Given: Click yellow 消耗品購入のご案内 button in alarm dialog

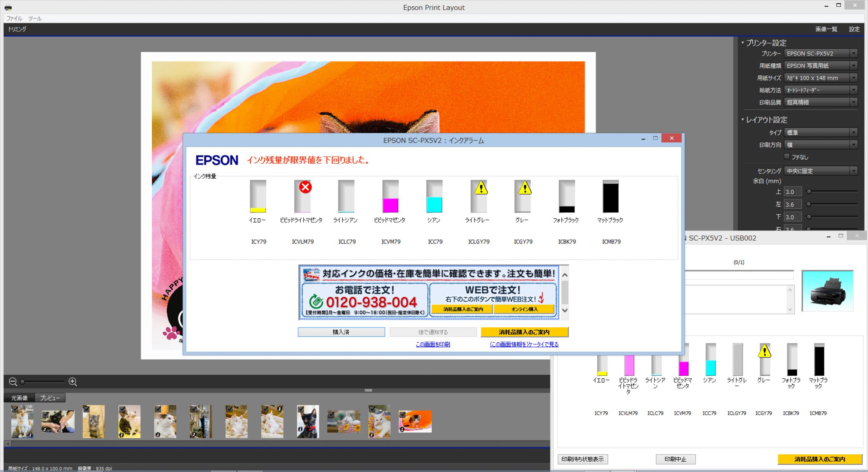Looking at the screenshot, I should [x=524, y=332].
